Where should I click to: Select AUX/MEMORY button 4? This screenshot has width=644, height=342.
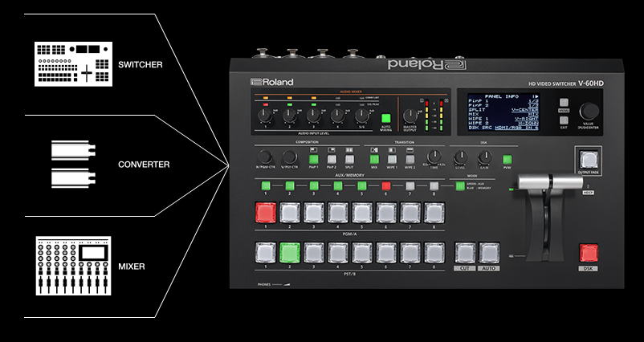tap(338, 186)
